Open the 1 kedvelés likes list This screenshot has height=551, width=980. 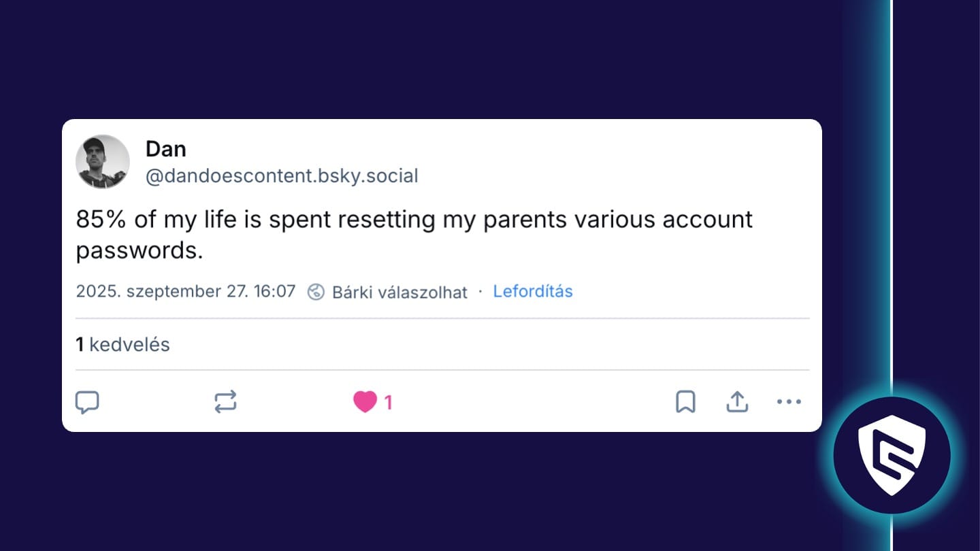click(122, 344)
